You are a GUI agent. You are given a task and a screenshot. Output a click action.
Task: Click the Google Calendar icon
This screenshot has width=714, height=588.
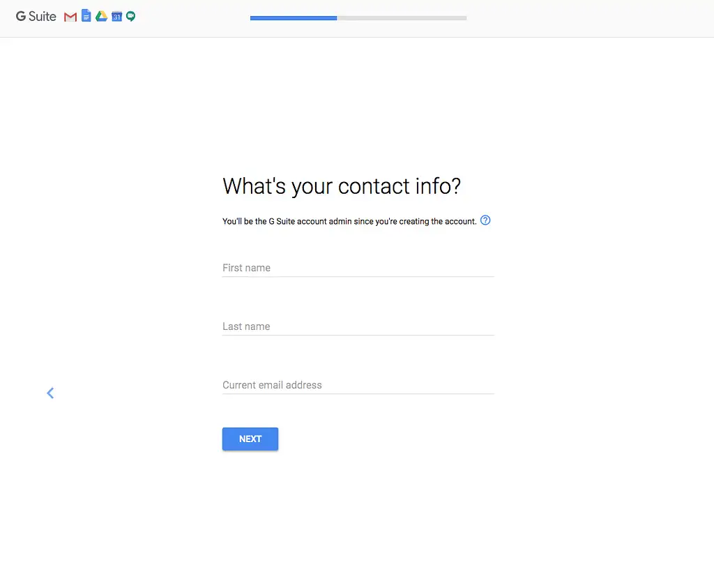point(116,17)
